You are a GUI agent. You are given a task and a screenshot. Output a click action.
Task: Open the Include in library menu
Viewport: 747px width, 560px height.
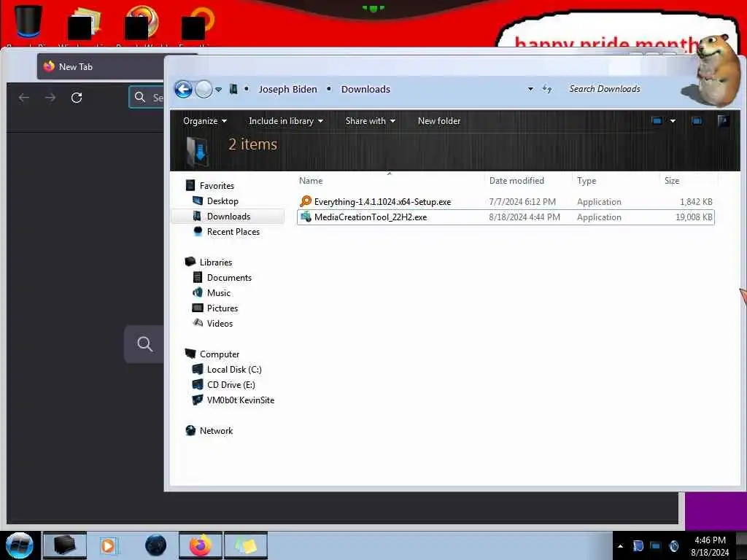click(286, 121)
